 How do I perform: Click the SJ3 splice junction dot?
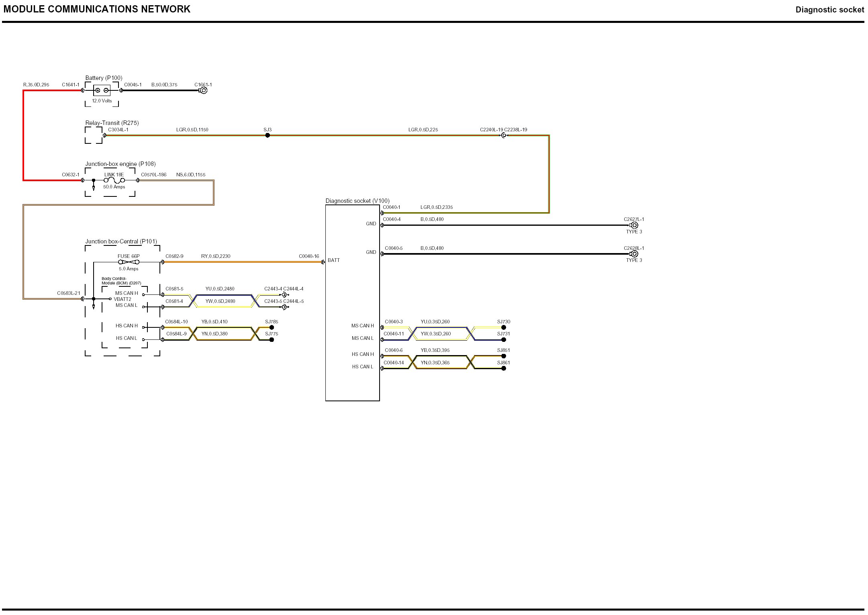(x=268, y=135)
